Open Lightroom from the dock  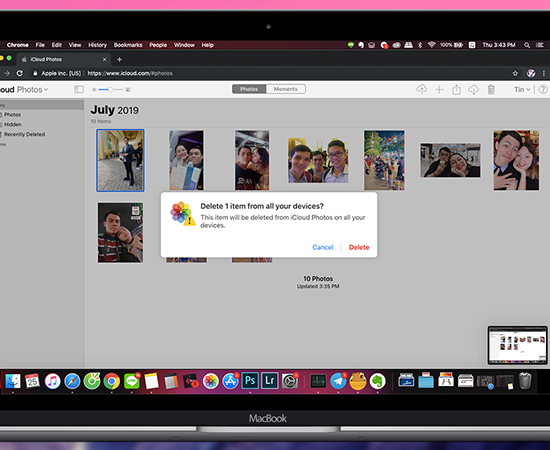270,381
